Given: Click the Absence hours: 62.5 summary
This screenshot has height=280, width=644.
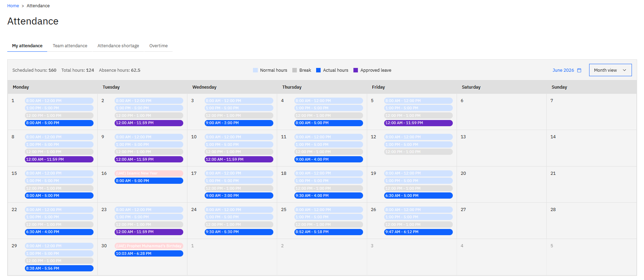Looking at the screenshot, I should pyautogui.click(x=120, y=70).
